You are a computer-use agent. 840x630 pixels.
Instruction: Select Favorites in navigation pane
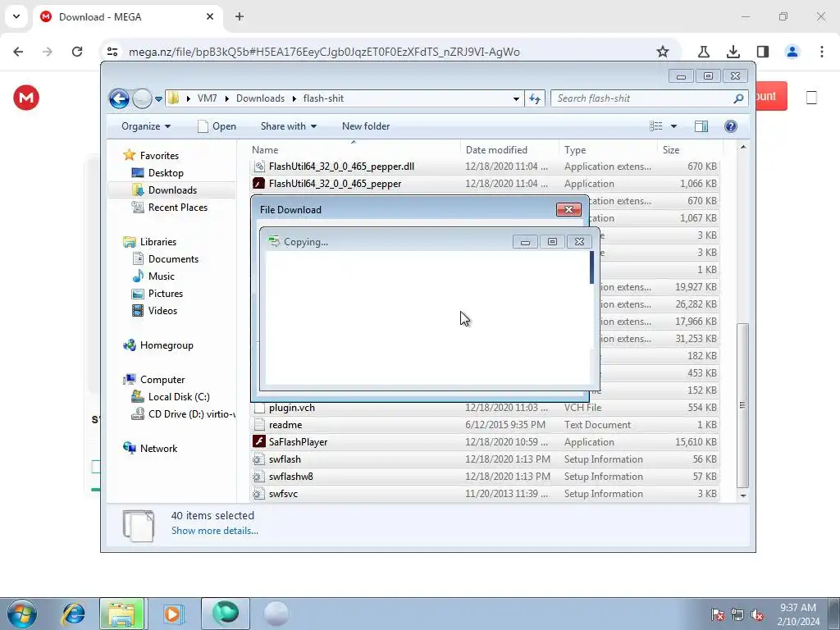pos(159,156)
